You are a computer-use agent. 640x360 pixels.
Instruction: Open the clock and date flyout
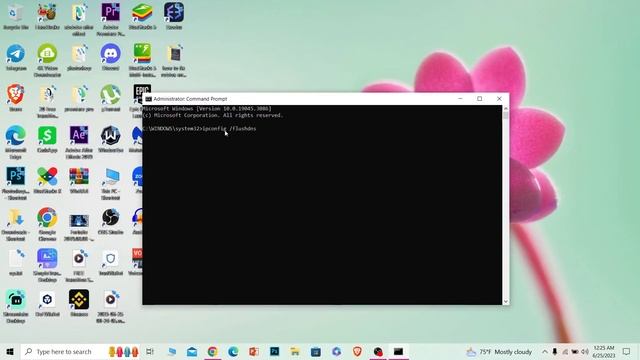pyautogui.click(x=604, y=351)
